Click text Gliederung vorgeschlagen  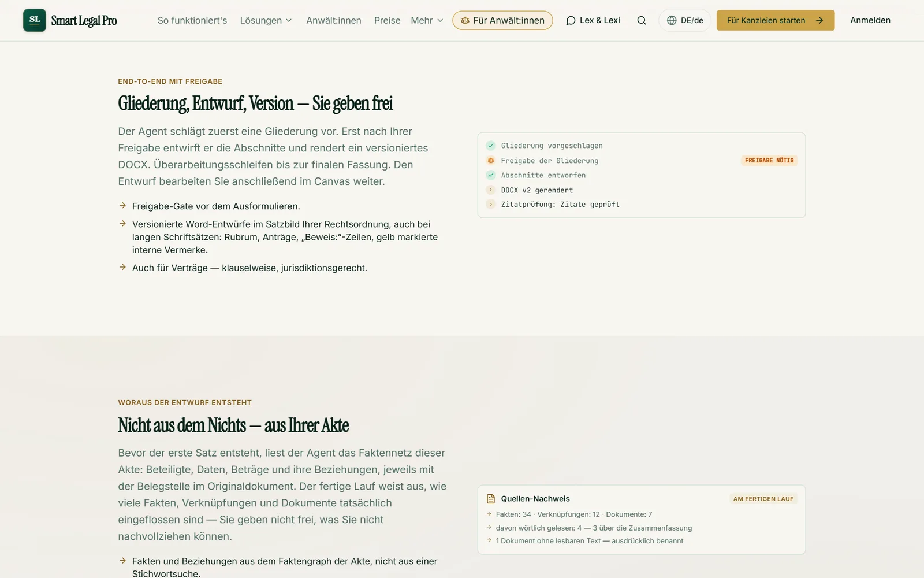[552, 146]
